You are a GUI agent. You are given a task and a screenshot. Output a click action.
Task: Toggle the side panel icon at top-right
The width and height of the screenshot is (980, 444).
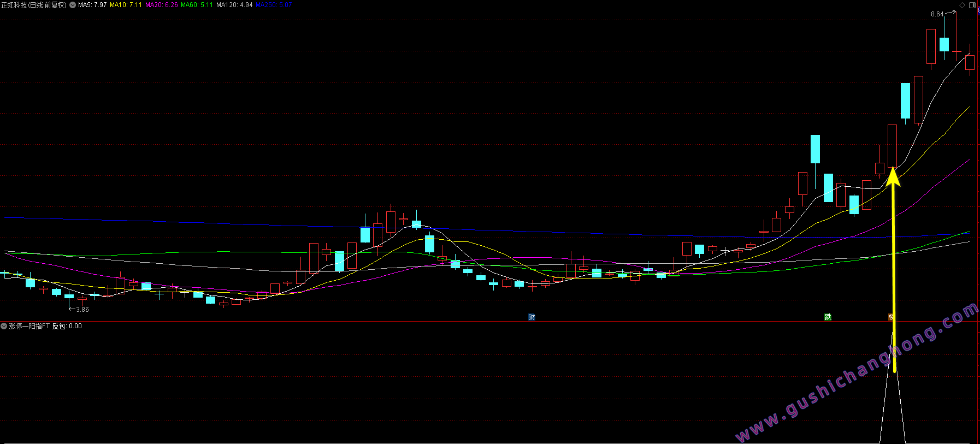972,5
